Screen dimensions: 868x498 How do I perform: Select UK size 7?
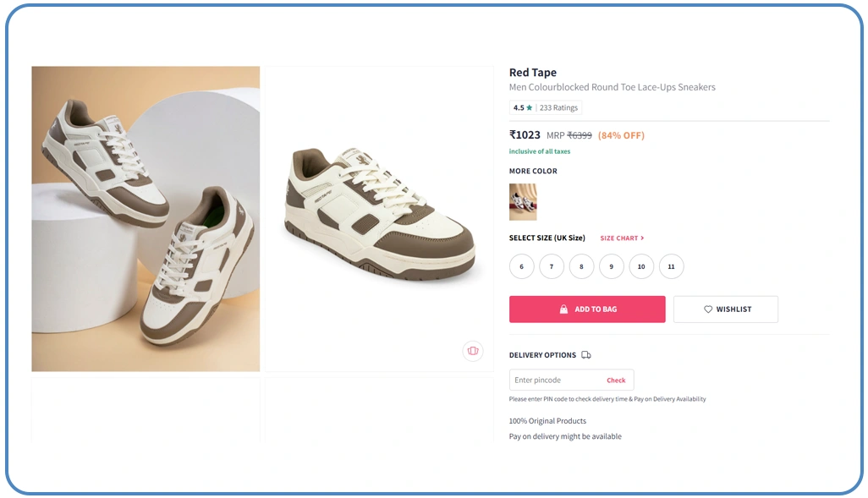click(x=552, y=267)
